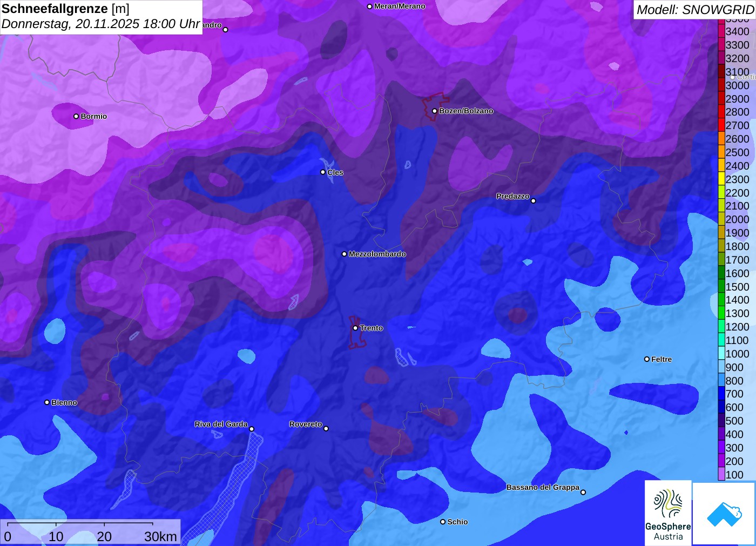Screen dimensions: 756x546
Task: Click the legend value '1800'
Action: [x=737, y=246]
